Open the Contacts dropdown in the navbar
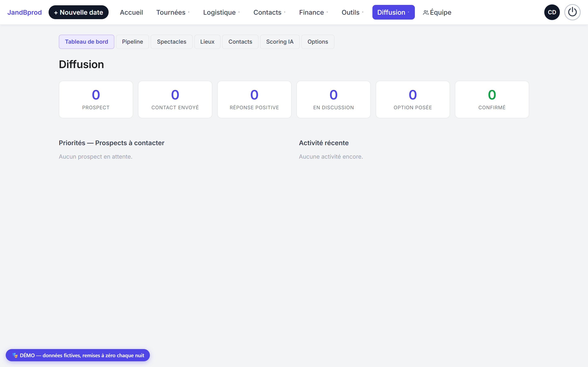The width and height of the screenshot is (588, 367). (269, 12)
